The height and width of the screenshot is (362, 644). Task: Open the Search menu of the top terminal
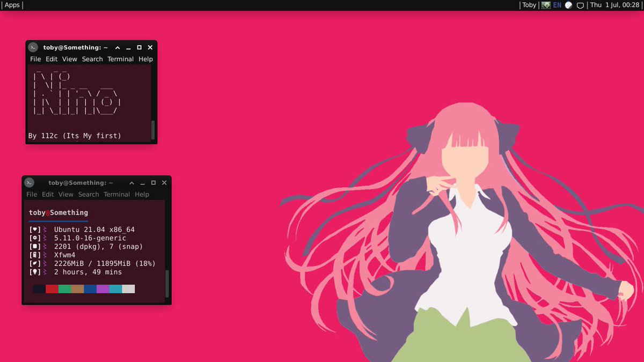92,59
